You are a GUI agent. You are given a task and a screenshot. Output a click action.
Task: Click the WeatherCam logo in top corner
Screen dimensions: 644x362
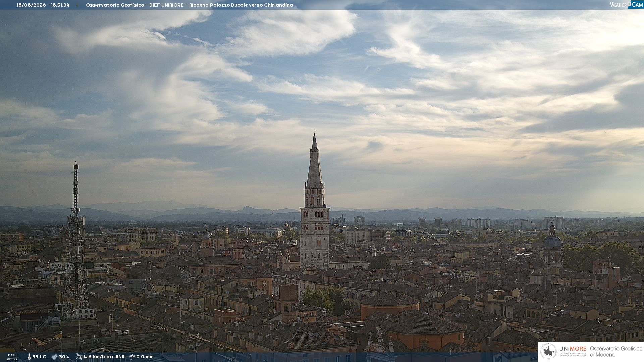coord(627,5)
